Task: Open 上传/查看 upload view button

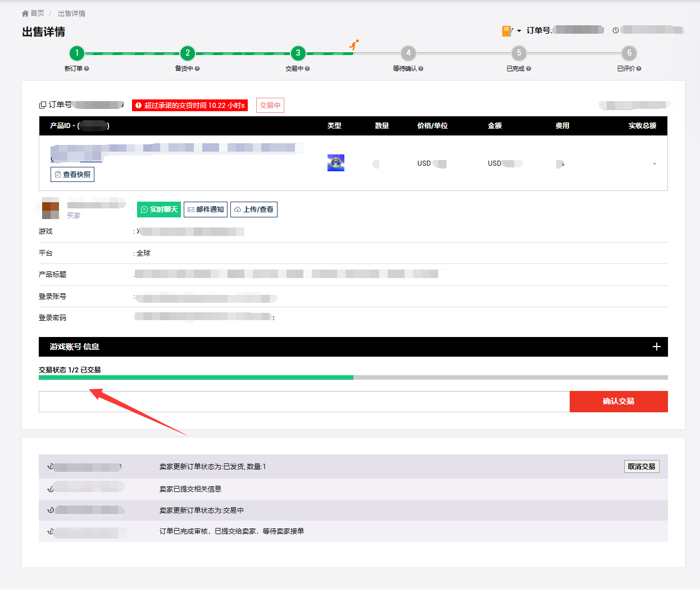Action: (254, 210)
